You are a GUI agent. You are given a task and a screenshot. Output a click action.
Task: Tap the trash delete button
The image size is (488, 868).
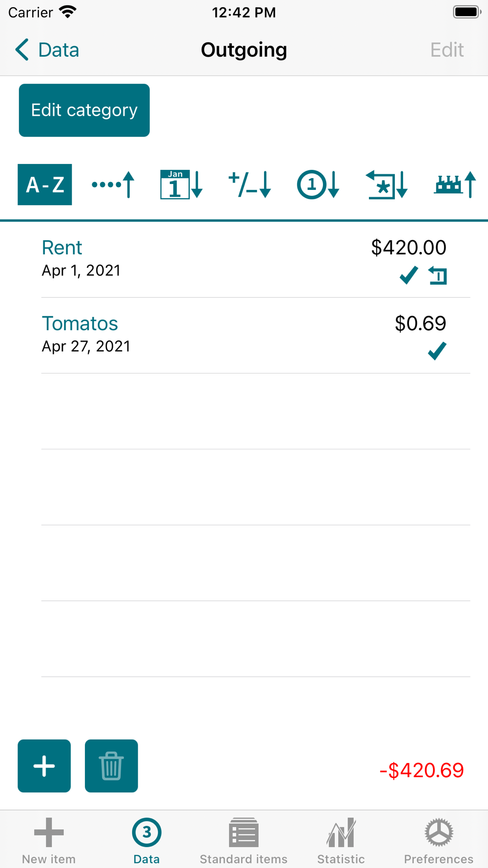pyautogui.click(x=111, y=765)
